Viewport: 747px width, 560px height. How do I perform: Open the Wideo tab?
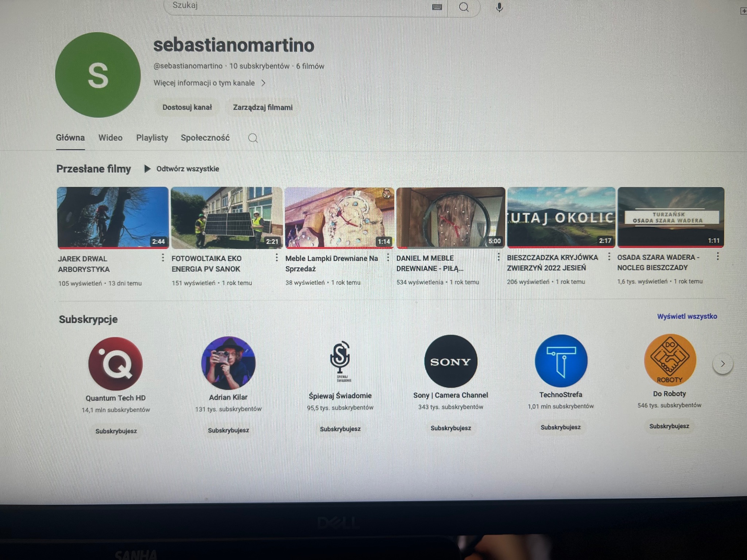(x=111, y=138)
